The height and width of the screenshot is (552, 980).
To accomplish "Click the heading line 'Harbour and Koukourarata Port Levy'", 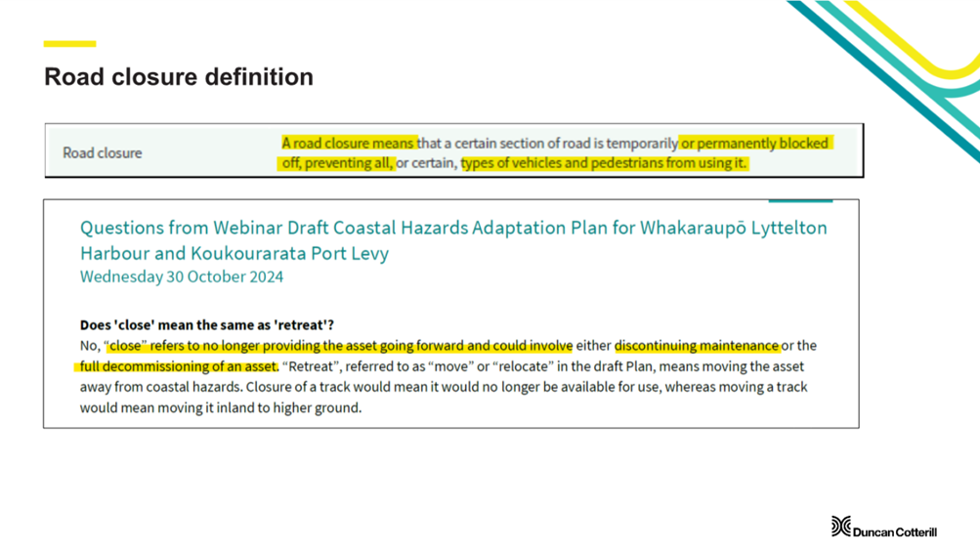I will (x=234, y=253).
